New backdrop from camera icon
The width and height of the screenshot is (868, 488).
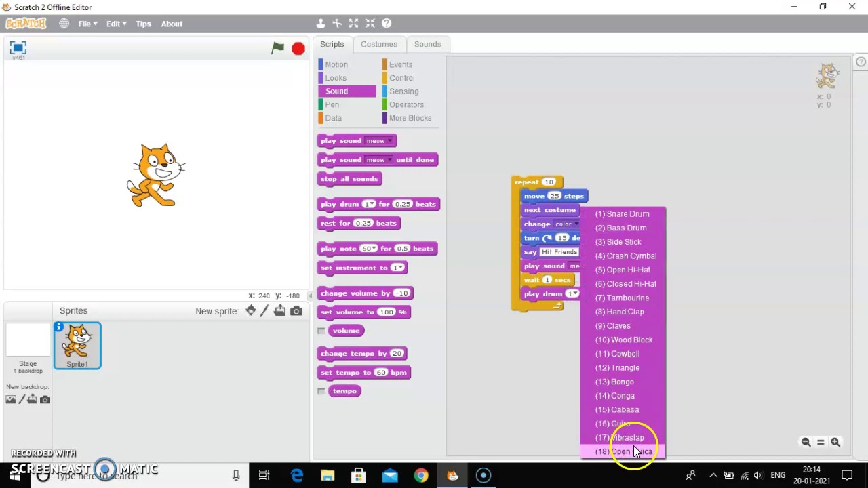point(45,399)
